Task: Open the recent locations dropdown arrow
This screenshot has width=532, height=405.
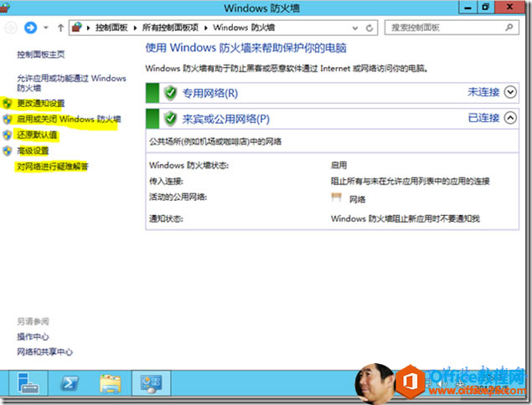Action: (x=46, y=28)
